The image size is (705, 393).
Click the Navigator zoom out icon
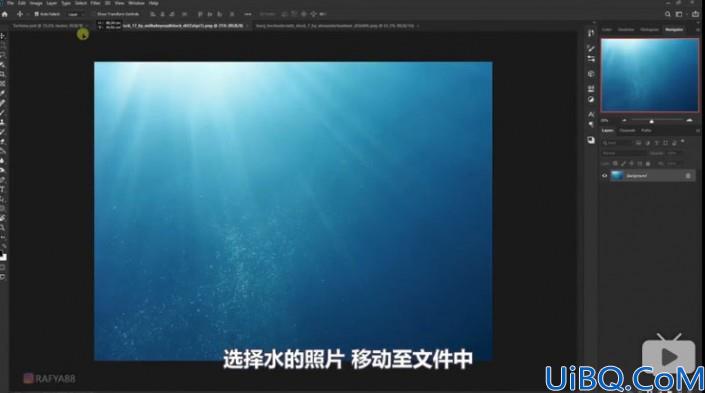[624, 121]
